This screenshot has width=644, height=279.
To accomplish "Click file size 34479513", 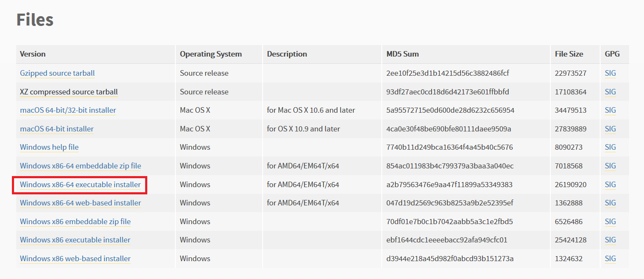I will click(571, 110).
